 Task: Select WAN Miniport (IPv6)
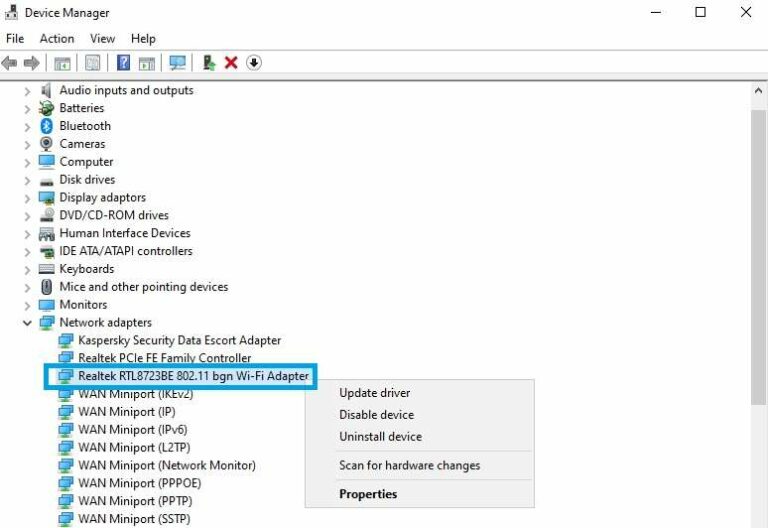click(132, 430)
